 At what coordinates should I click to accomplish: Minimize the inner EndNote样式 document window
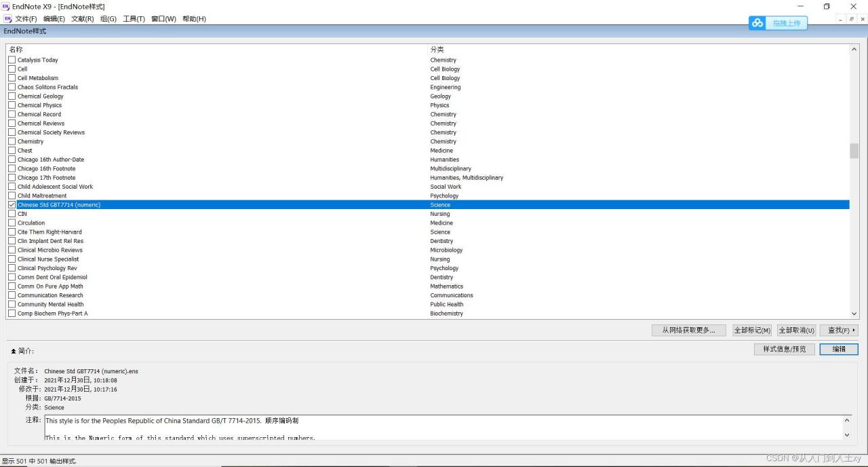(842, 19)
